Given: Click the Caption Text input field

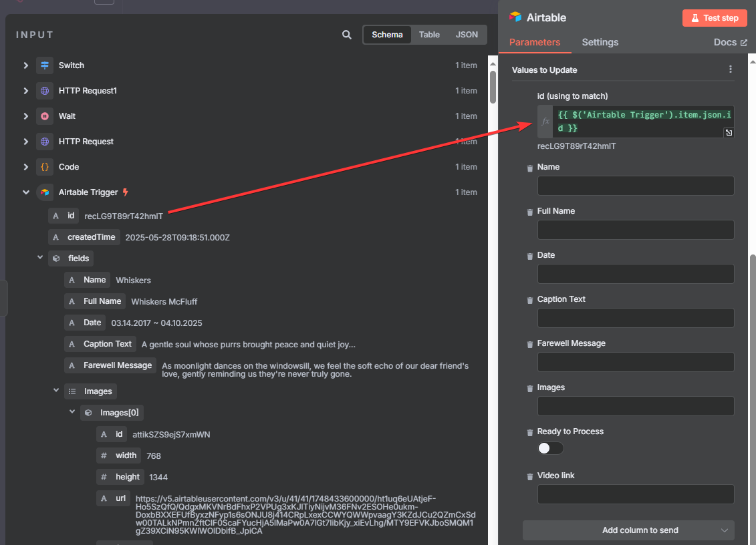Looking at the screenshot, I should pyautogui.click(x=636, y=318).
